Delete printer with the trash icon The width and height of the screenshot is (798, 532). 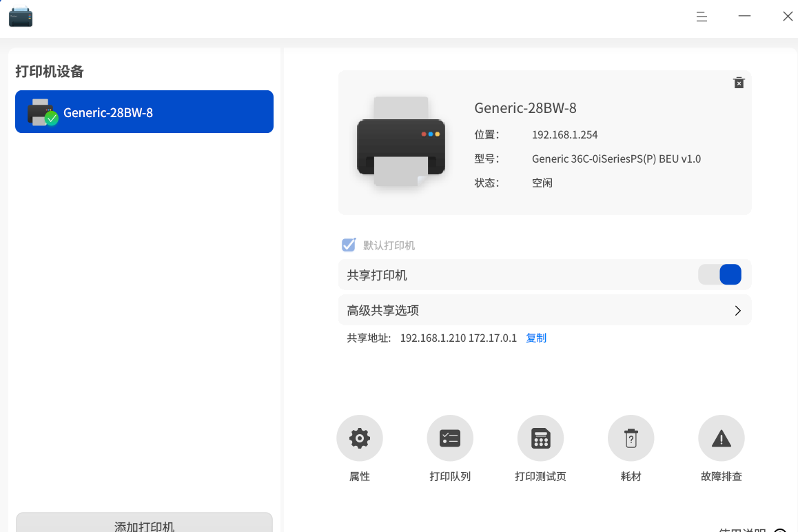739,83
